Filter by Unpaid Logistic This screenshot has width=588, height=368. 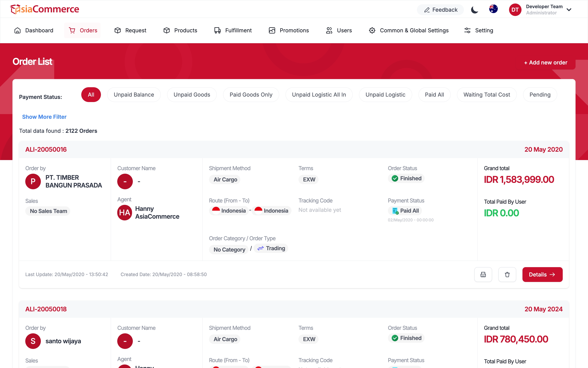(385, 95)
